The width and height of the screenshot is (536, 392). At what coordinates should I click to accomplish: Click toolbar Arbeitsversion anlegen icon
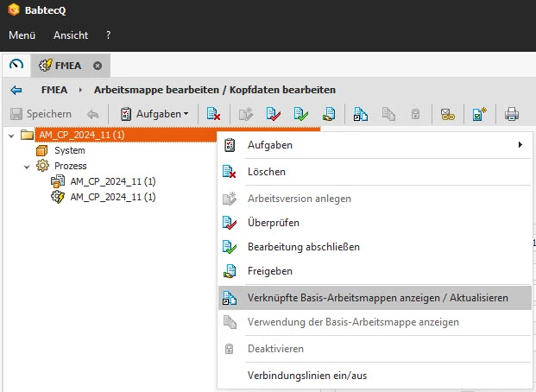(246, 114)
